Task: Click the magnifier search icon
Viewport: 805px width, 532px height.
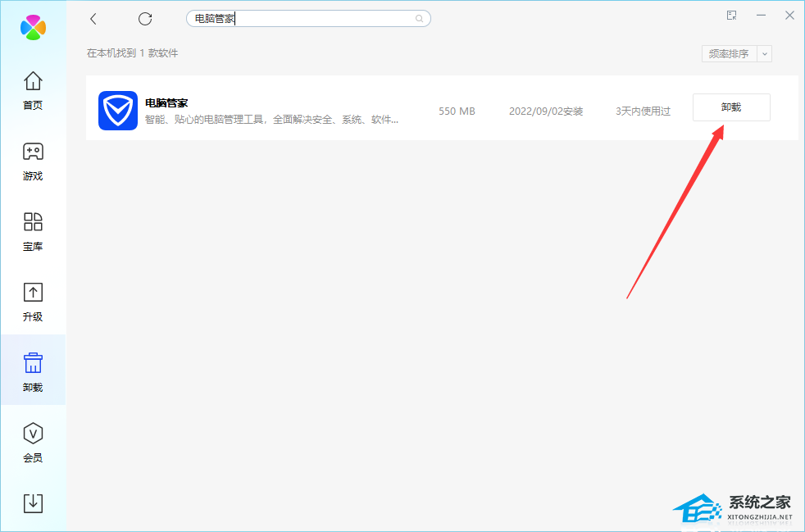Action: pos(420,19)
